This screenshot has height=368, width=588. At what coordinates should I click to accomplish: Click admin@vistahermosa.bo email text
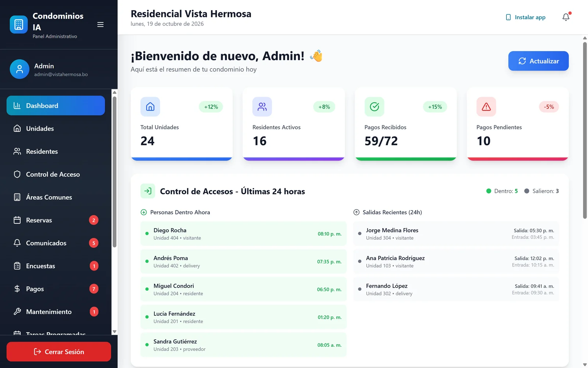61,74
